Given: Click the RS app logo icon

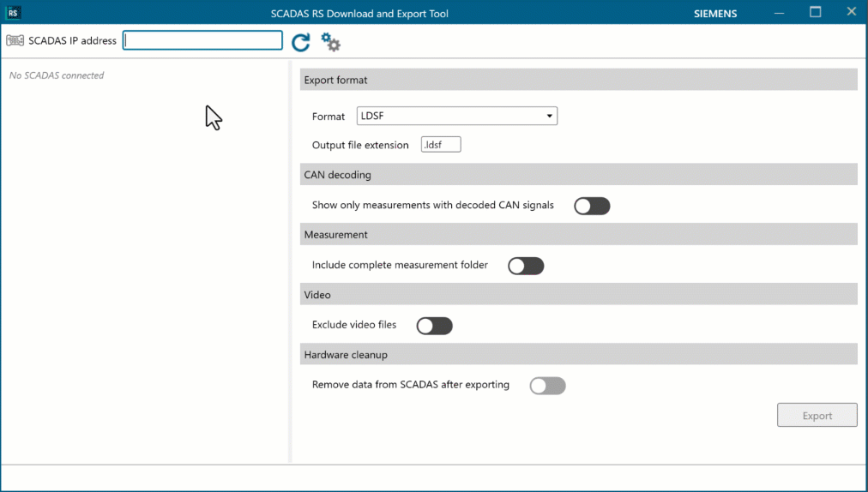Looking at the screenshot, I should 14,13.
